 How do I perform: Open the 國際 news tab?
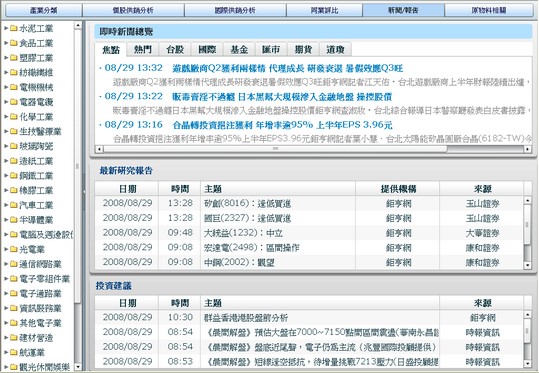point(207,50)
